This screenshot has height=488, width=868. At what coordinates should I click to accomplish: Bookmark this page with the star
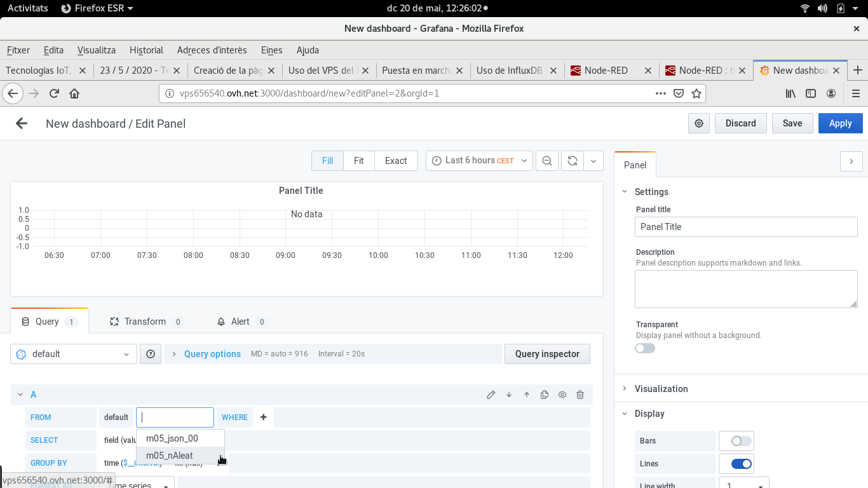tap(696, 93)
